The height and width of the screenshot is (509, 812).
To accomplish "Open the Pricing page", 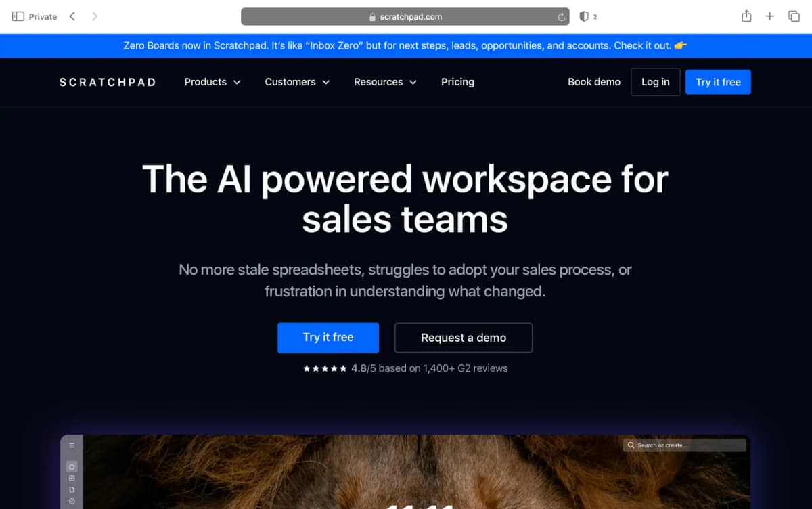I will 457,82.
